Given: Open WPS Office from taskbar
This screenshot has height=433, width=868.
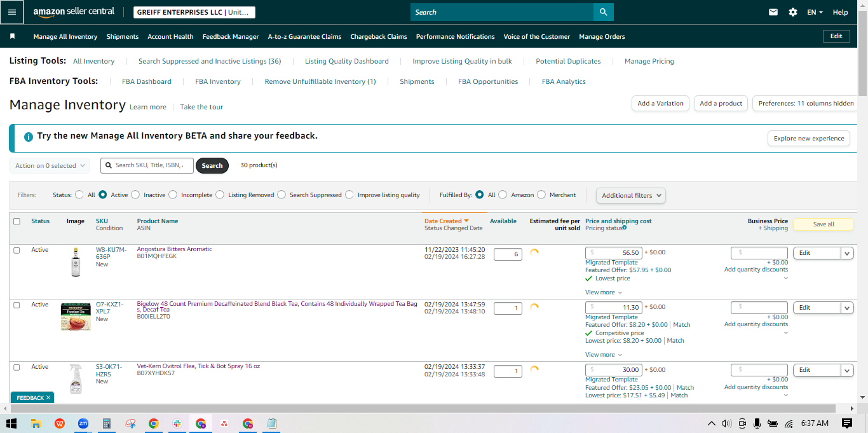Looking at the screenshot, I should (x=60, y=423).
